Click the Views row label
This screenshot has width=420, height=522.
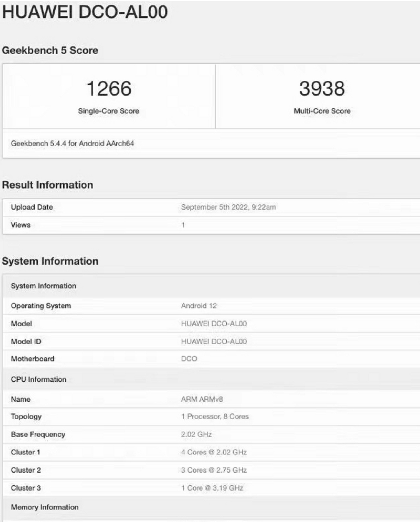(21, 225)
